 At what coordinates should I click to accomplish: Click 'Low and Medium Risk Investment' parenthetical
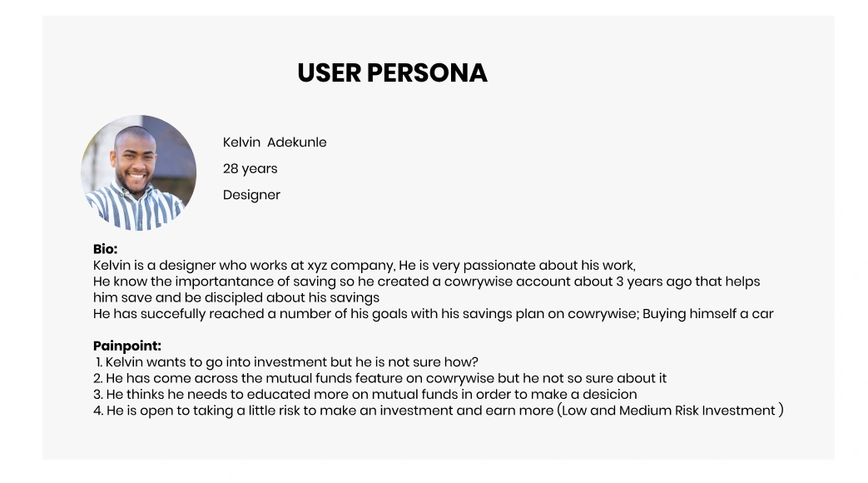tap(671, 411)
